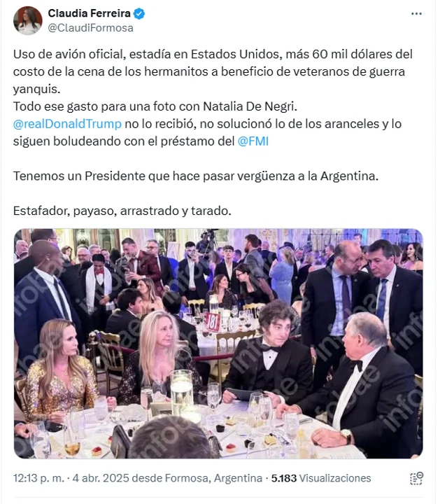Visit the @ClaudiFormosa handle
Image resolution: width=447 pixels, height=504 pixels.
[x=90, y=28]
